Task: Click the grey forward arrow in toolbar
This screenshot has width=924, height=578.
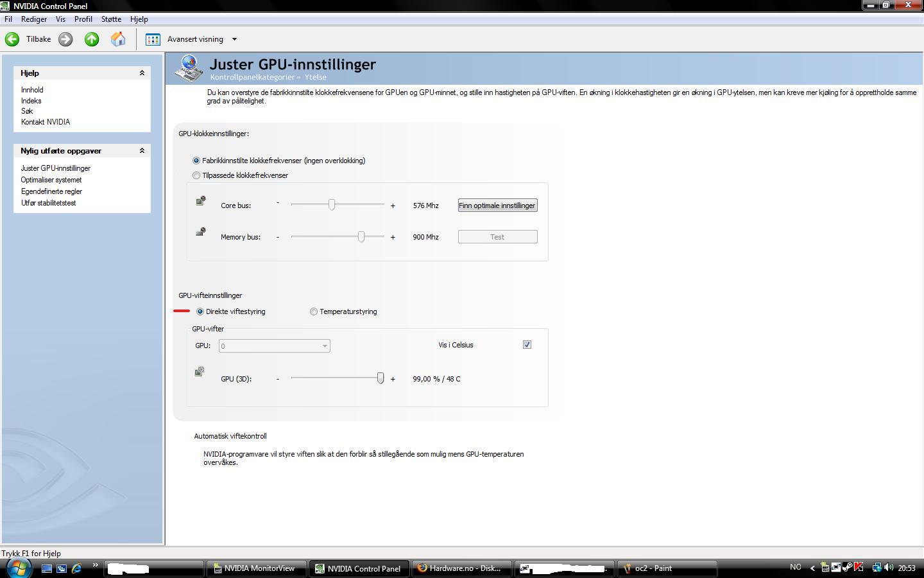Action: [65, 39]
